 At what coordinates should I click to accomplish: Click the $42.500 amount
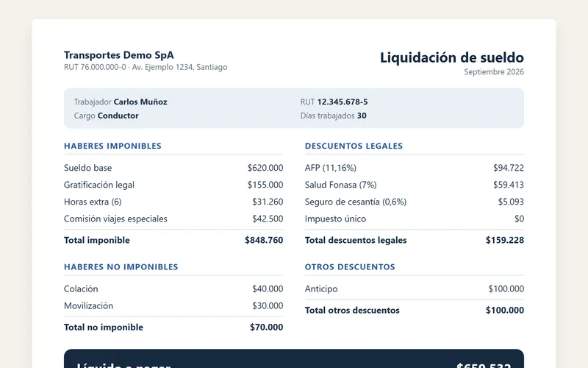(x=268, y=219)
